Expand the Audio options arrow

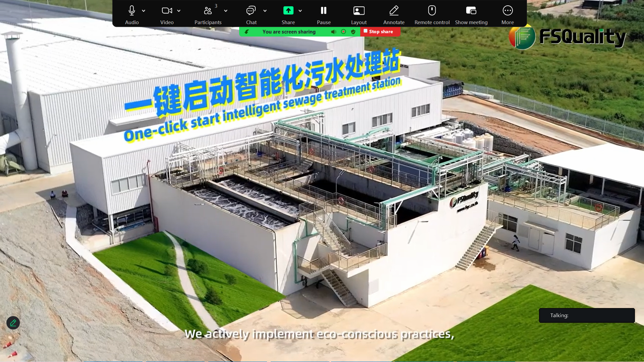tap(144, 11)
